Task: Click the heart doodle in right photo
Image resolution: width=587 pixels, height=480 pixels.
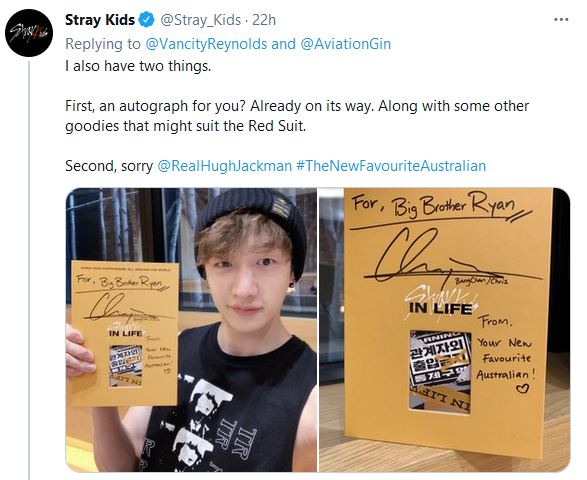Action: [522, 388]
